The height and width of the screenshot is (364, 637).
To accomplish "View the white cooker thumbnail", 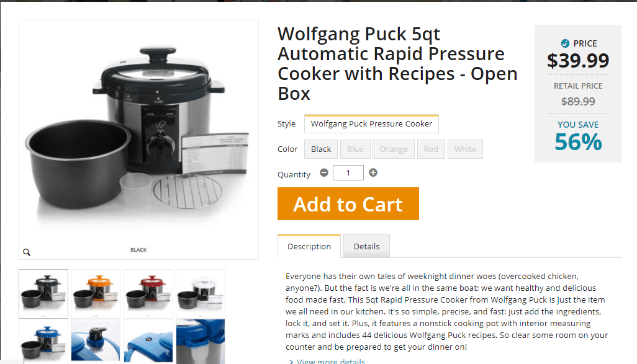I will point(201,294).
